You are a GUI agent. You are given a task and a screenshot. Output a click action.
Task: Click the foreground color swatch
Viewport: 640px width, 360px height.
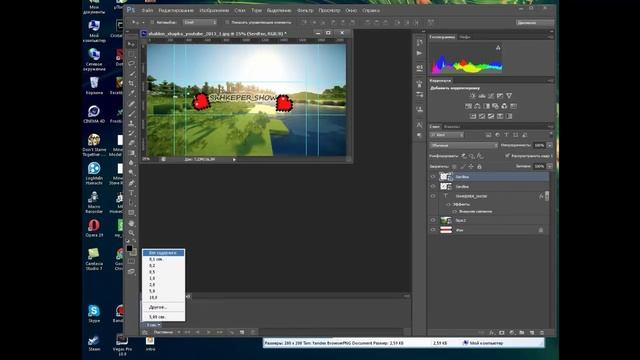[129, 248]
